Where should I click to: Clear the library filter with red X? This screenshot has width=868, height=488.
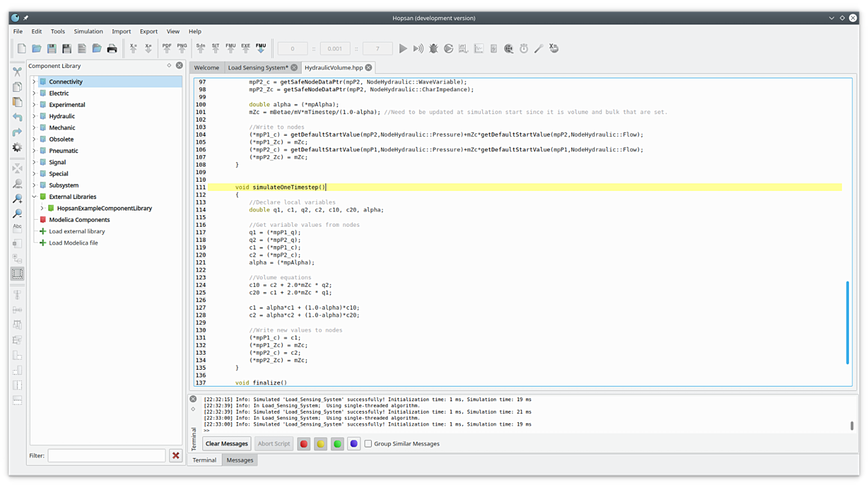(176, 456)
